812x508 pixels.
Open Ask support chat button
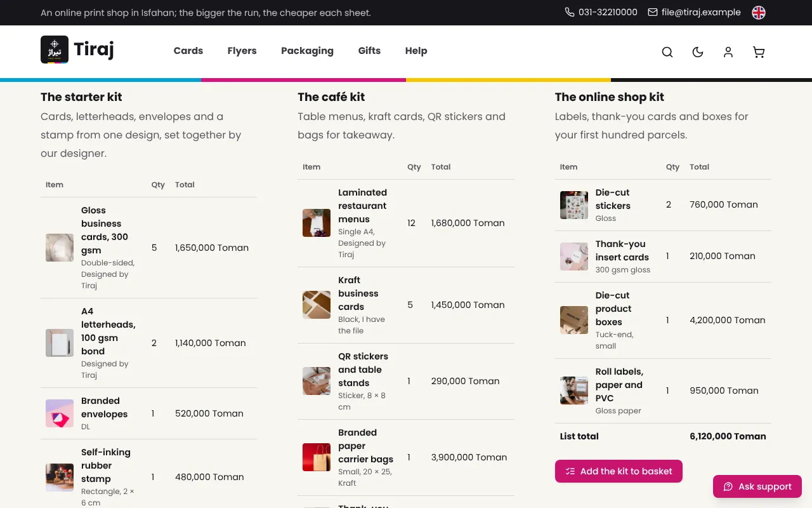coord(757,486)
